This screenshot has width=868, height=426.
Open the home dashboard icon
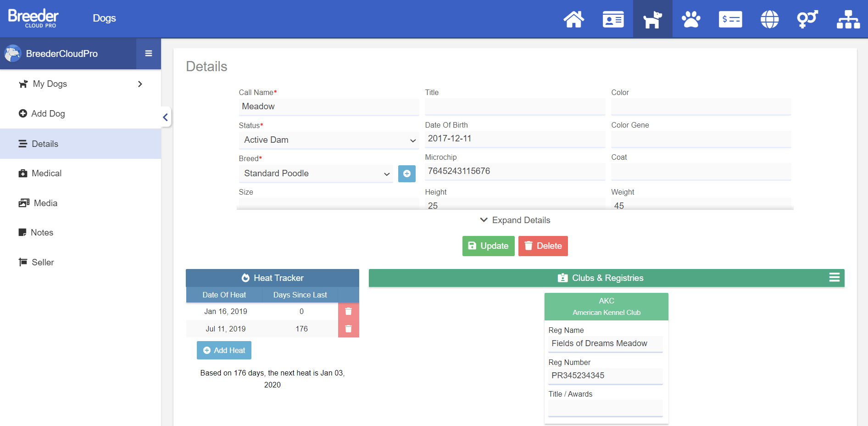click(574, 19)
